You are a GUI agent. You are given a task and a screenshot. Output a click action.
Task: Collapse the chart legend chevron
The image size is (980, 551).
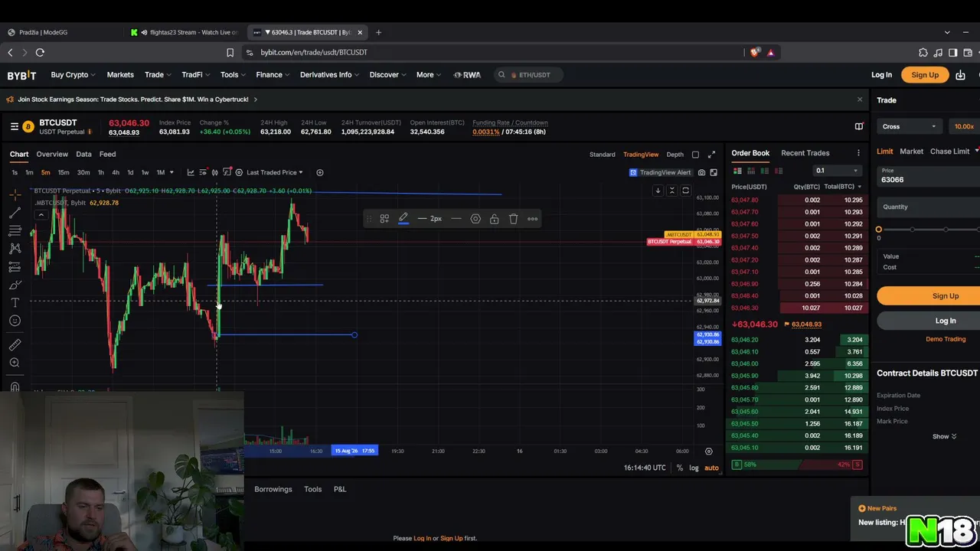coord(41,214)
